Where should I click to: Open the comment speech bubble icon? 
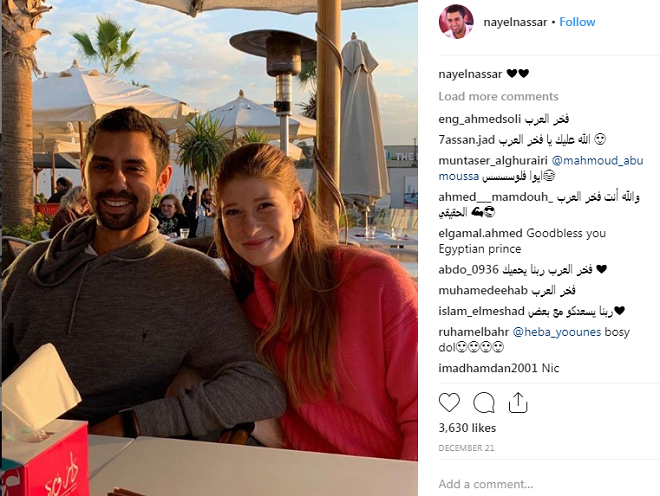483,403
